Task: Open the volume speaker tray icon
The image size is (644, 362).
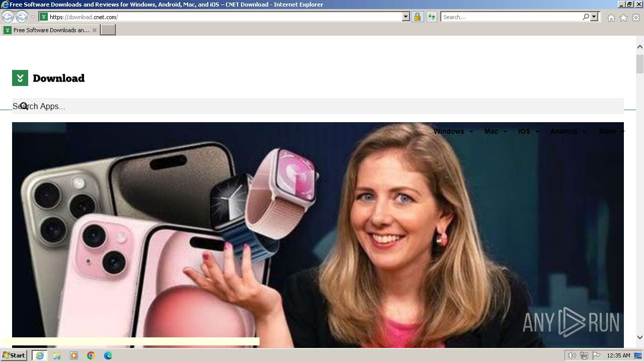Action: (572, 355)
